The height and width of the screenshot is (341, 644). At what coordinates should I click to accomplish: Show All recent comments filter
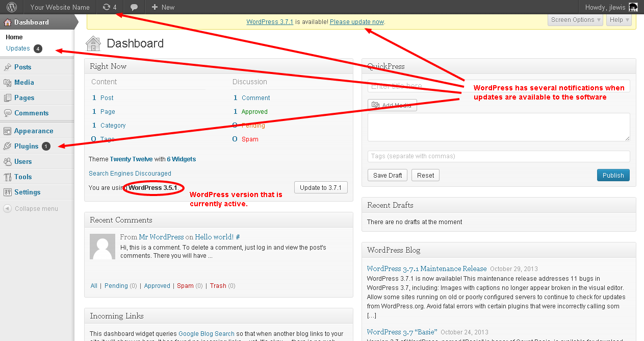click(94, 286)
